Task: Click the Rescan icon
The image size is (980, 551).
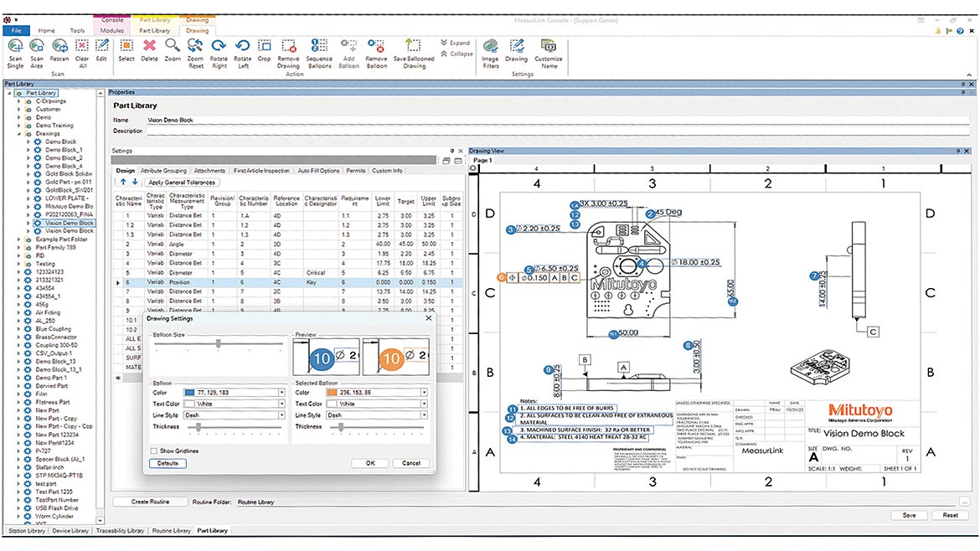Action: 59,45
